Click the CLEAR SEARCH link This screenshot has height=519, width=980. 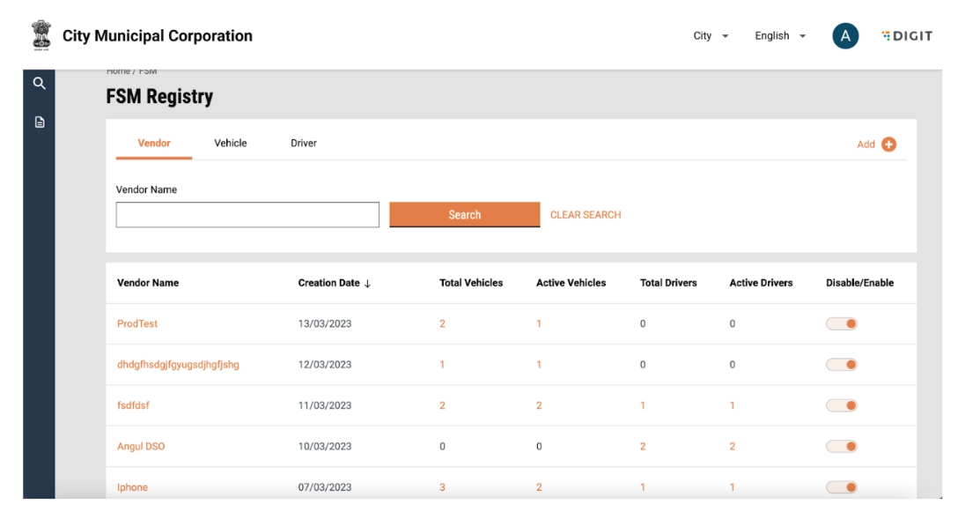[586, 215]
